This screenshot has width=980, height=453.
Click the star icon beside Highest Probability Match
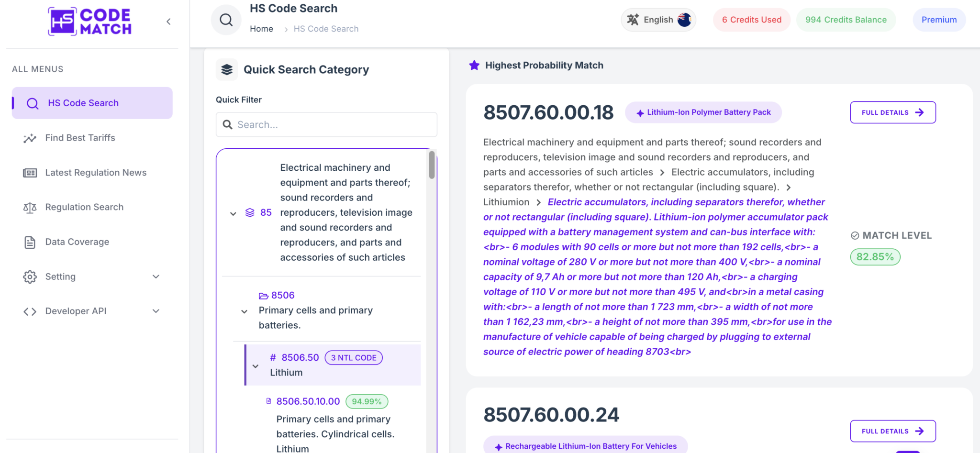[x=474, y=65]
